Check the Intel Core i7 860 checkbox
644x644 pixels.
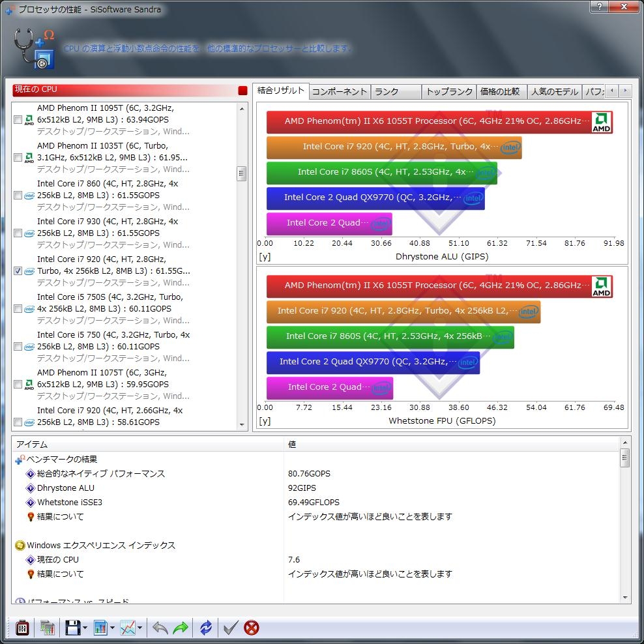[x=18, y=195]
